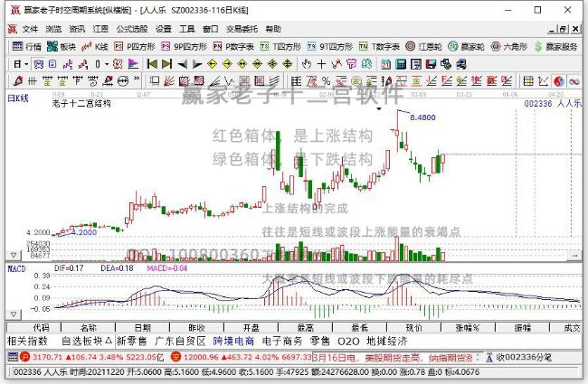
Task: Step chart left with black left arrow
Action: click(x=182, y=64)
